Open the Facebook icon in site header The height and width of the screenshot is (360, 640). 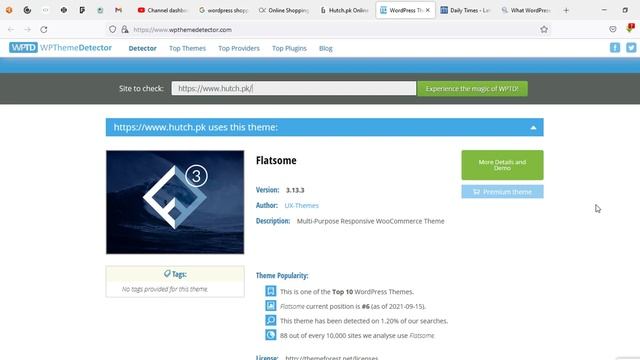point(615,48)
